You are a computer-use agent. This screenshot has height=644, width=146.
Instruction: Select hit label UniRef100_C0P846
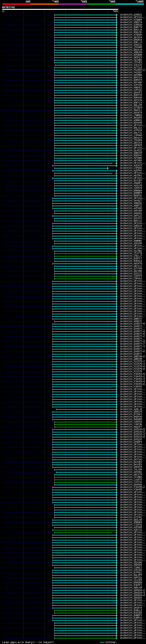131,168
